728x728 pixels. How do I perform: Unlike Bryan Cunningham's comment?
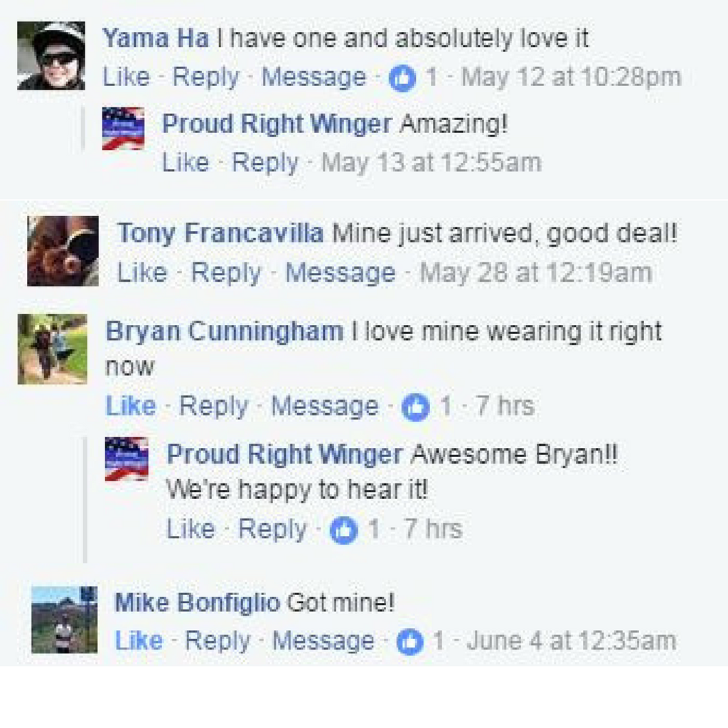click(131, 406)
